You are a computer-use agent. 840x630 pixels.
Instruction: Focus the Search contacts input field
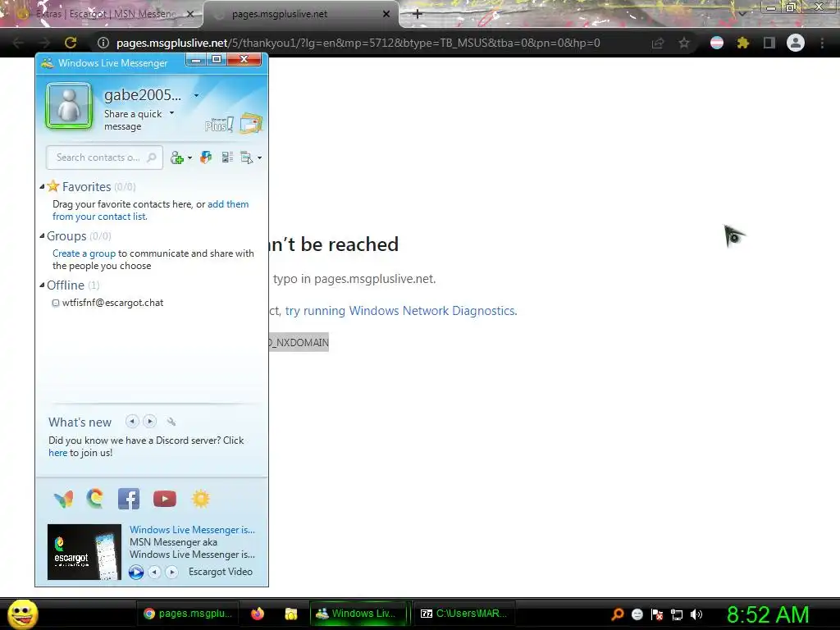[104, 157]
